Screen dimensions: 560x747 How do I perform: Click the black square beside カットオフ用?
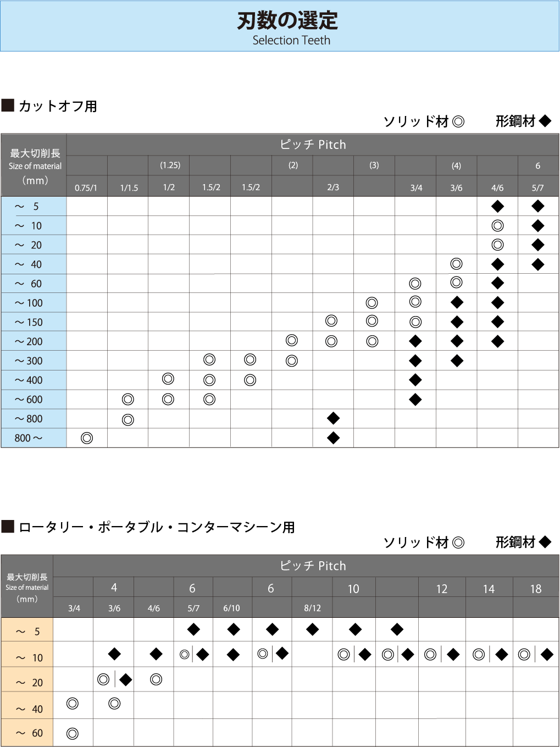(8, 105)
